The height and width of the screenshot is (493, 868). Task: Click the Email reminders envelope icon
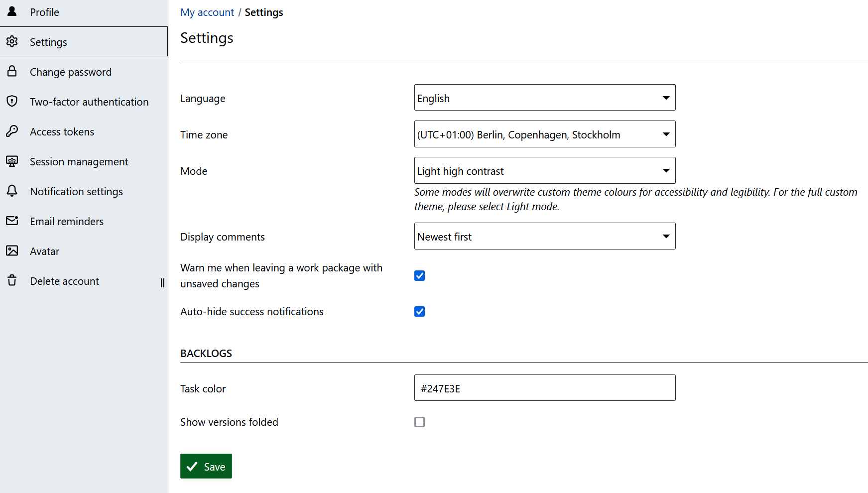click(12, 221)
